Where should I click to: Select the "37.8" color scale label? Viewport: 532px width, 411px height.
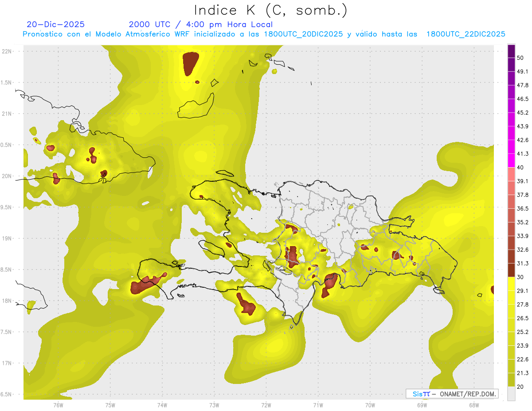[523, 195]
